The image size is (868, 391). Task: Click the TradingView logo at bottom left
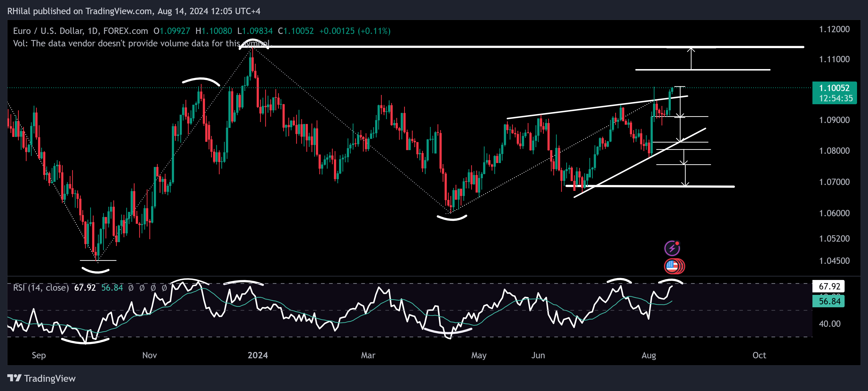tap(41, 378)
